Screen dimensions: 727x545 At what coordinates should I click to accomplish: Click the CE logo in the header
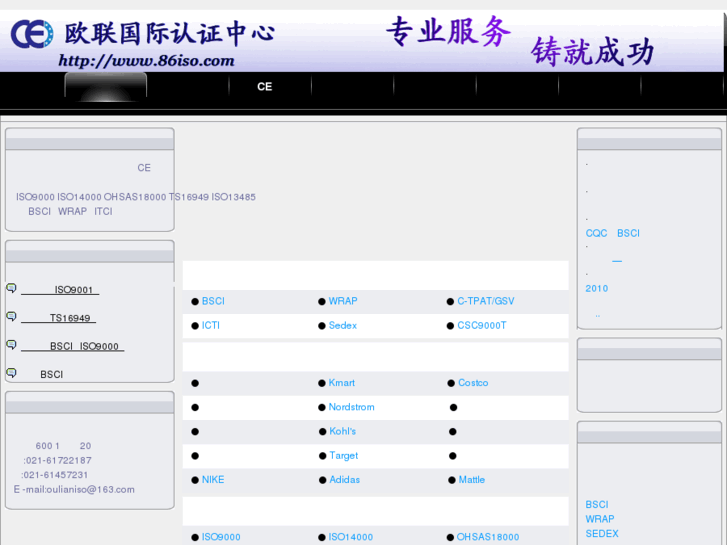pos(32,33)
